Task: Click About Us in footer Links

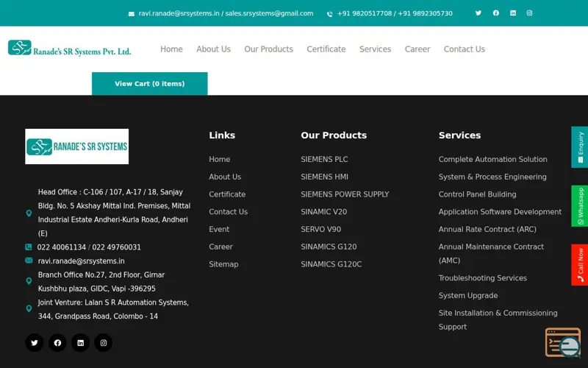Action: point(225,177)
